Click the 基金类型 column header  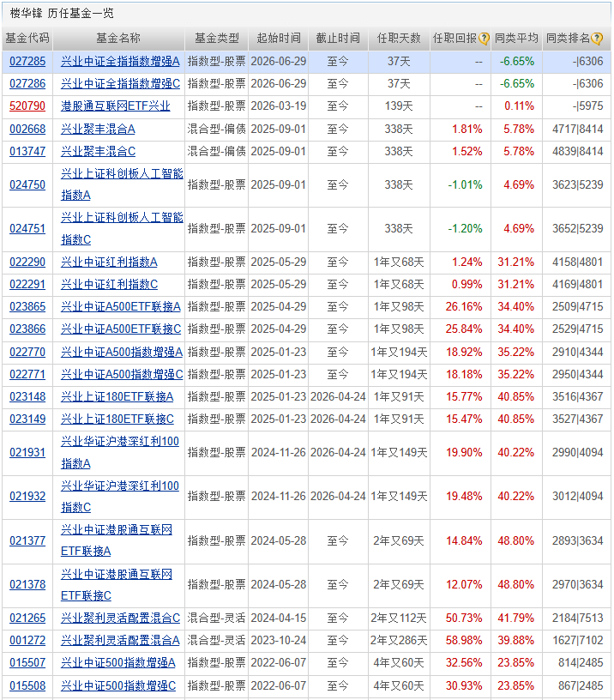point(216,39)
